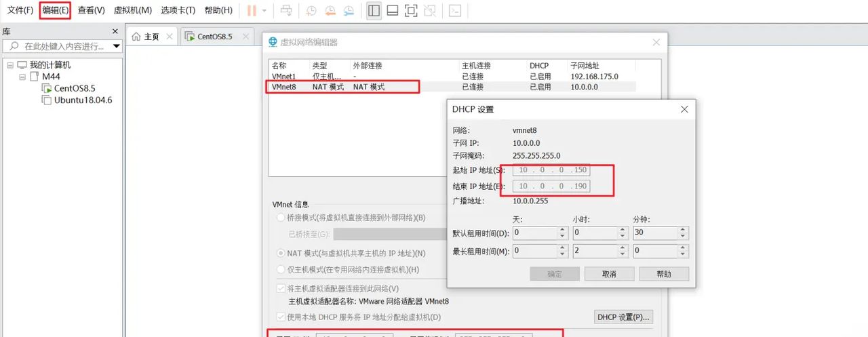Increase 默认租用时间 minutes with up arrow
This screenshot has height=337, width=868.
[684, 229]
